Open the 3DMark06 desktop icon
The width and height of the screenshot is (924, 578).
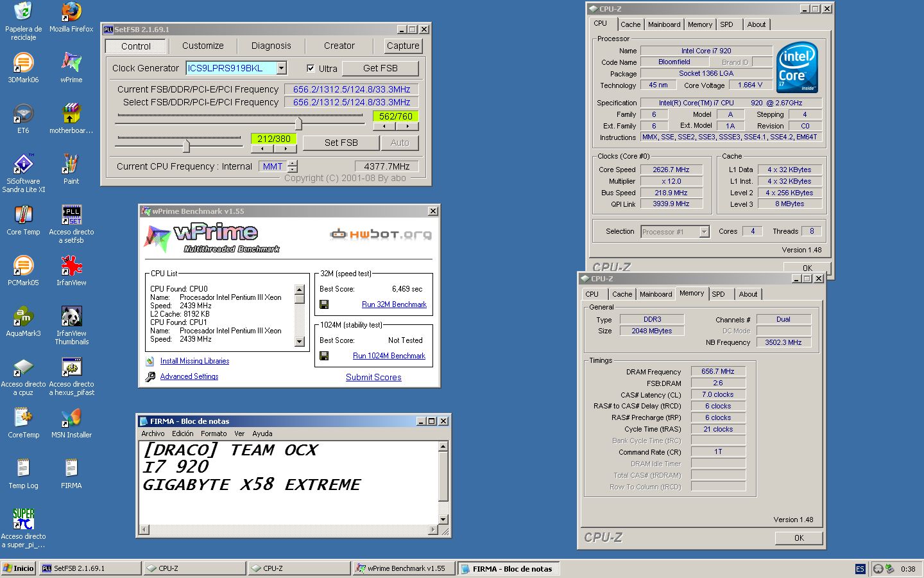coord(23,62)
